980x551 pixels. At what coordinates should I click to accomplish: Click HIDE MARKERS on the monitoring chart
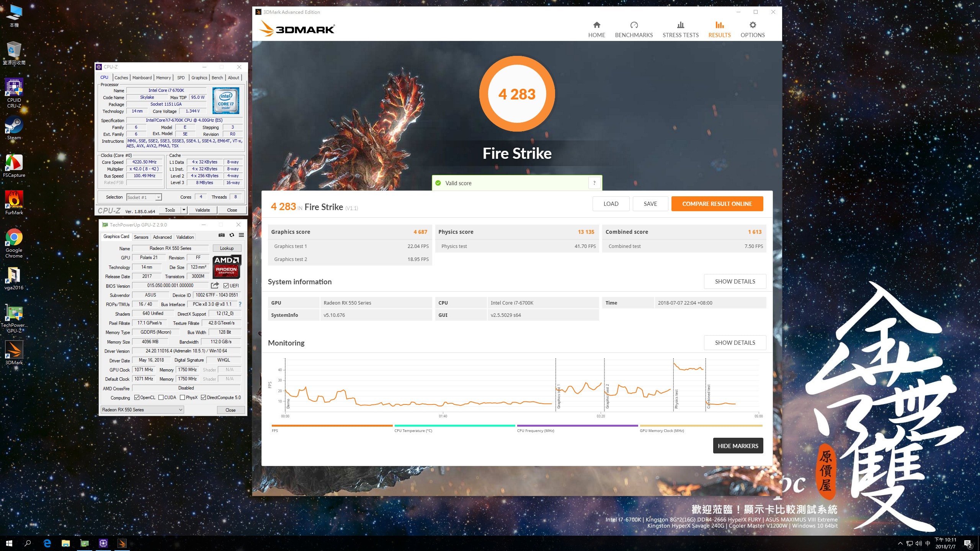(738, 446)
